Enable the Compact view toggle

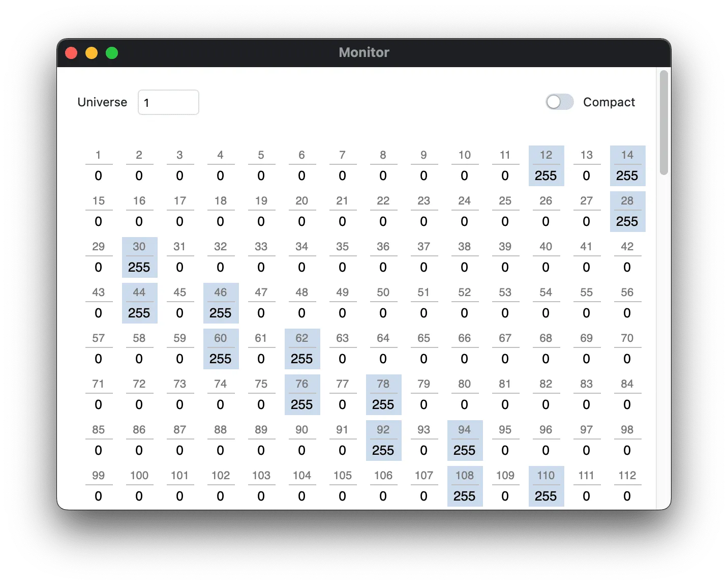(x=559, y=102)
